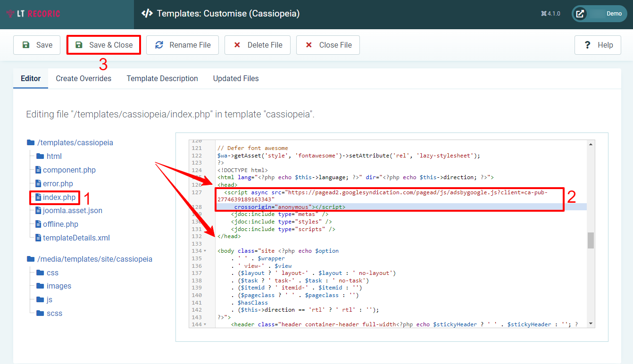Click line number 132 in the gutter
The height and width of the screenshot is (364, 633).
(197, 236)
